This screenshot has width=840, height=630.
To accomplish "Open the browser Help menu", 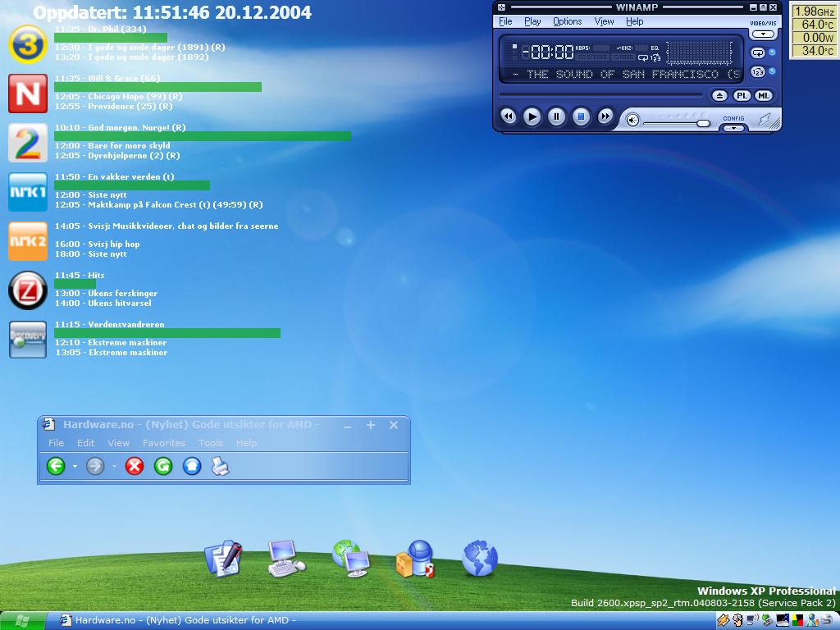I will [x=246, y=442].
